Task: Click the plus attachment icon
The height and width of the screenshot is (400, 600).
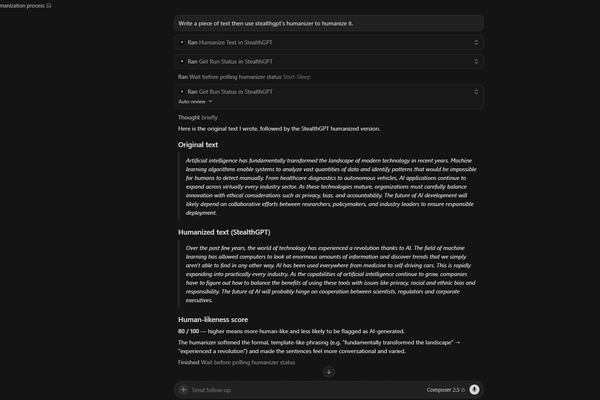Action: [x=184, y=390]
